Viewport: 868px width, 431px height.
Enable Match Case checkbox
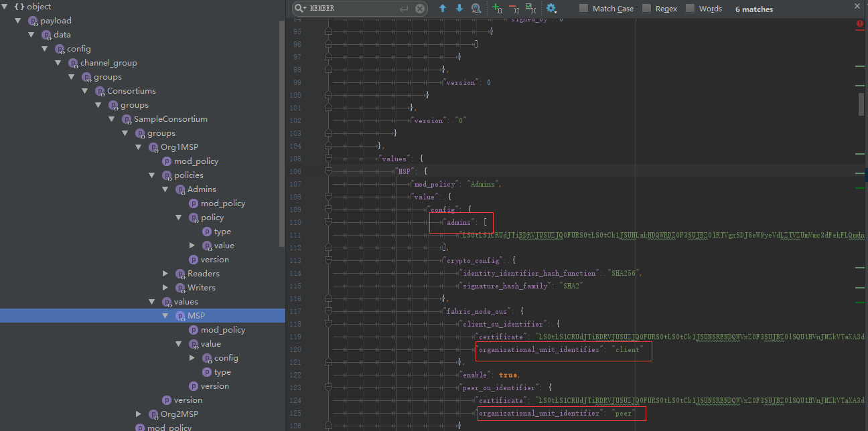pyautogui.click(x=583, y=9)
